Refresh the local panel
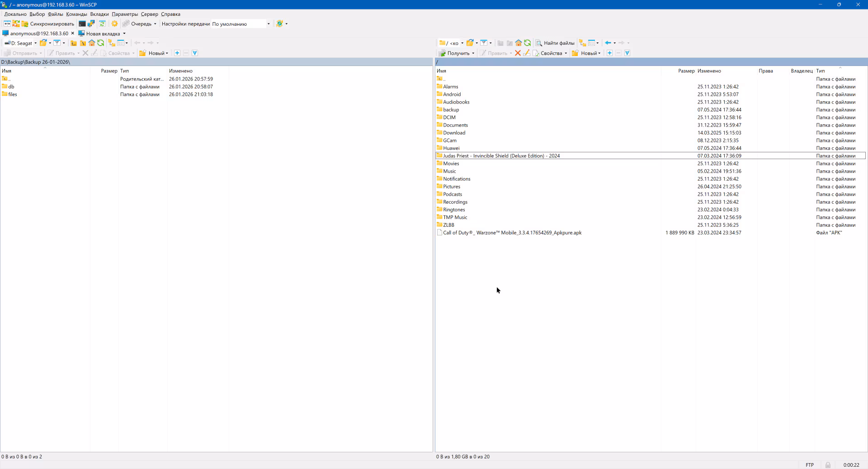 101,43
